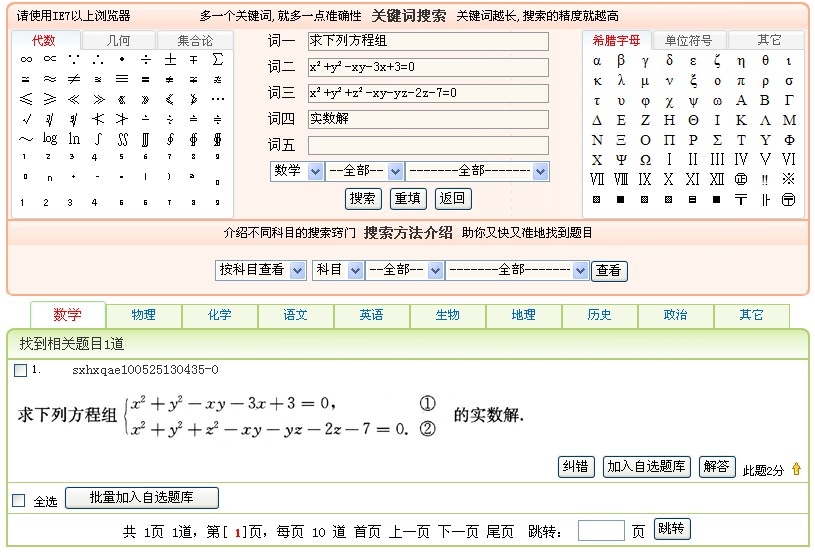Go to 下一页 next page link
This screenshot has height=552, width=815.
click(458, 532)
